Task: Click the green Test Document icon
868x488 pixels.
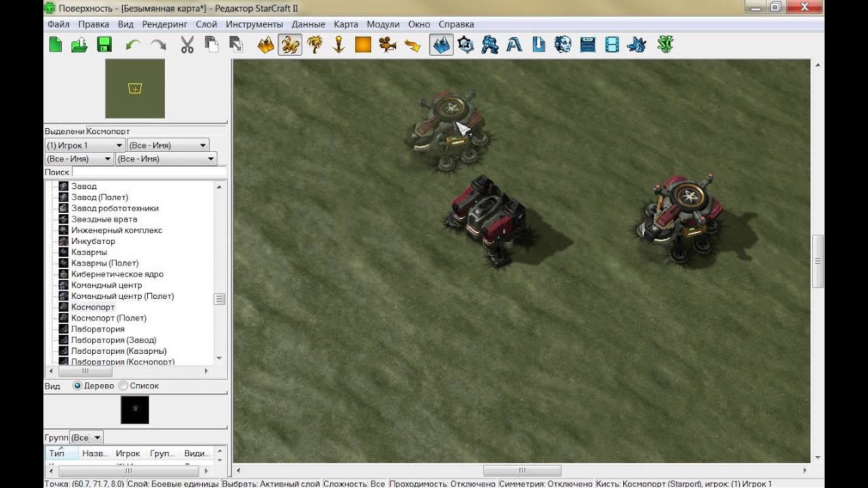Action: pos(666,45)
